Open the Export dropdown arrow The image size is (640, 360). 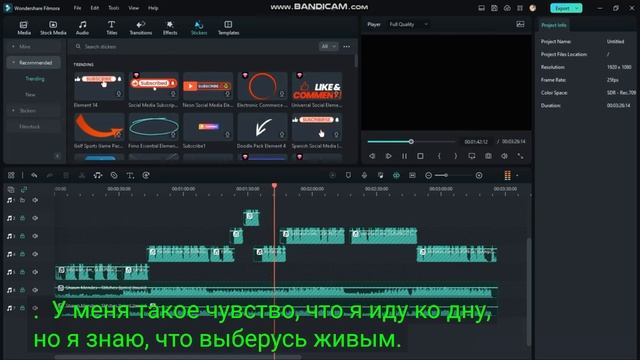tap(577, 8)
